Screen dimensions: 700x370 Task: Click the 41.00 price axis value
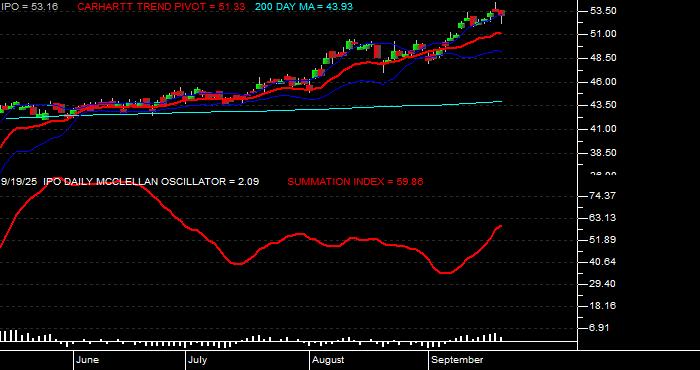pos(604,129)
